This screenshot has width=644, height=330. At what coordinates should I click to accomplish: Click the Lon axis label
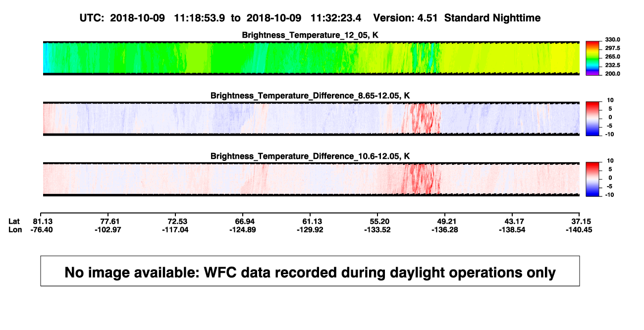click(15, 230)
